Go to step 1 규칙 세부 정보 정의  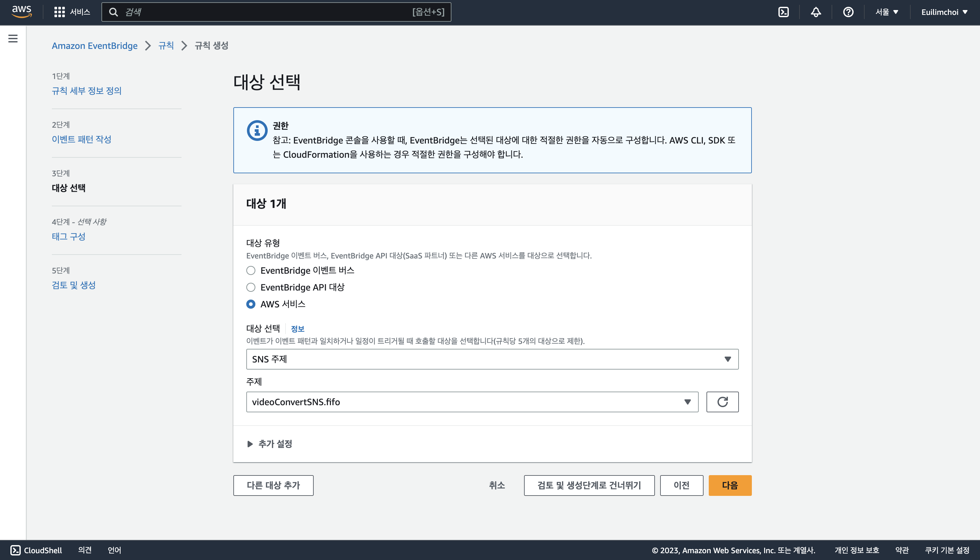(87, 91)
